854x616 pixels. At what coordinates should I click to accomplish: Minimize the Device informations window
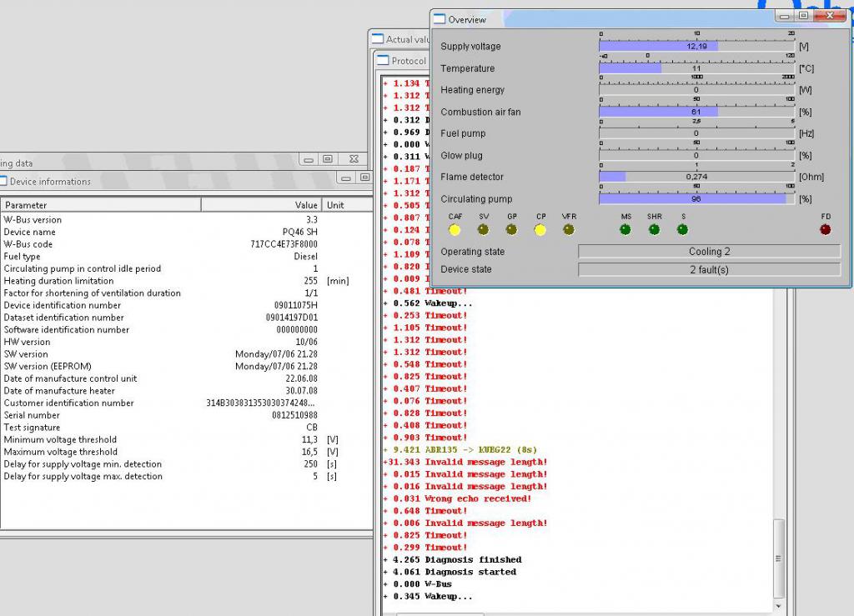[x=345, y=178]
